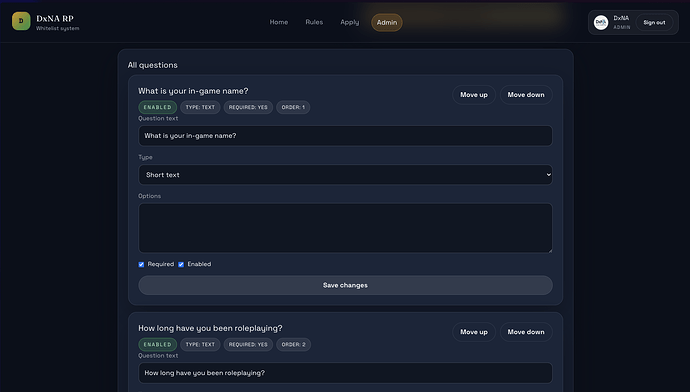Click ENABLED badge on roleplaying question

coord(158,344)
